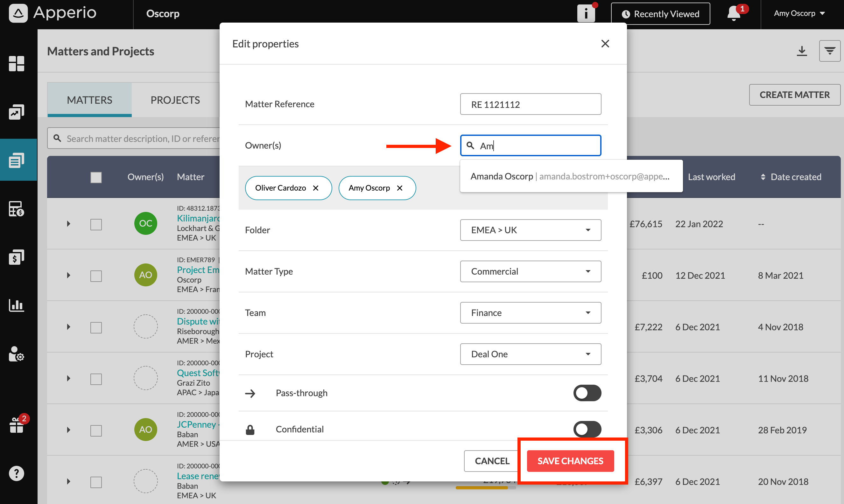Click the Matter Reference input field
Image resolution: width=844 pixels, height=504 pixels.
tap(531, 104)
